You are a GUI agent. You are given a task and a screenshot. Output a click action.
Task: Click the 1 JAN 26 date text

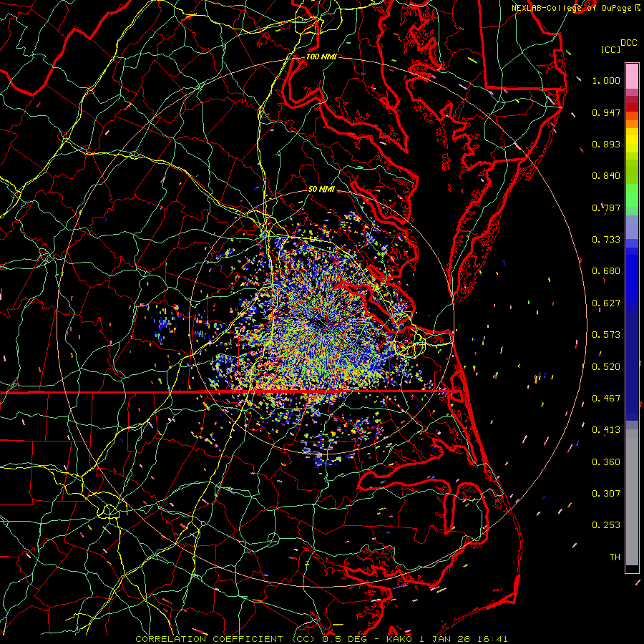[445, 639]
